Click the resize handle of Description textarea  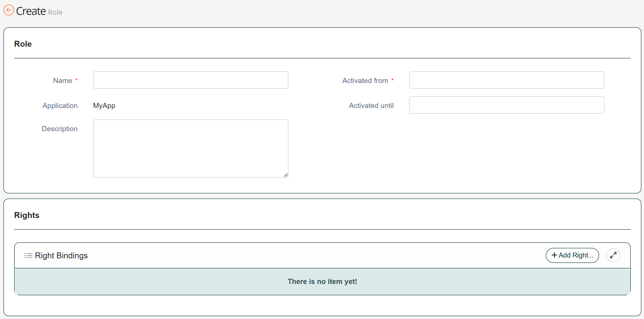point(286,175)
